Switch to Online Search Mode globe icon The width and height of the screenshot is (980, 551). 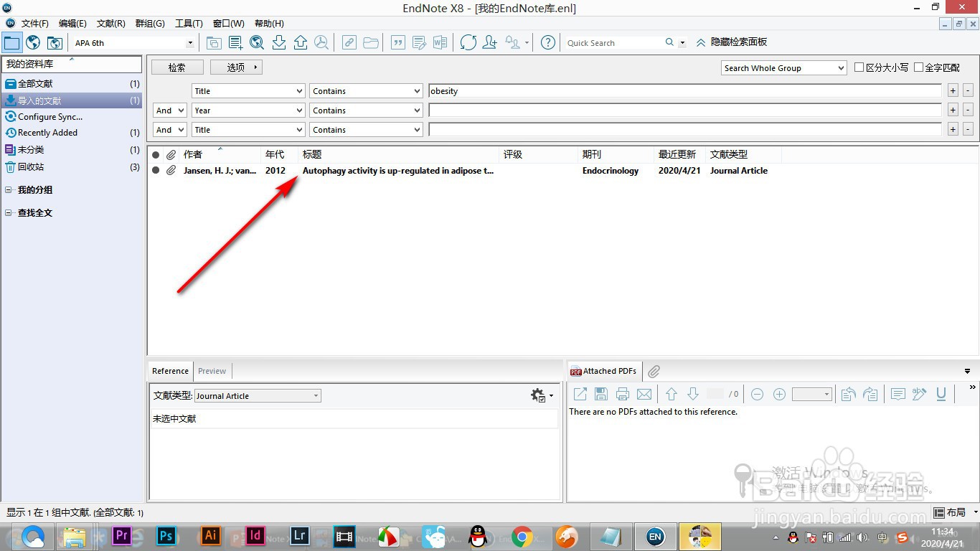point(33,42)
